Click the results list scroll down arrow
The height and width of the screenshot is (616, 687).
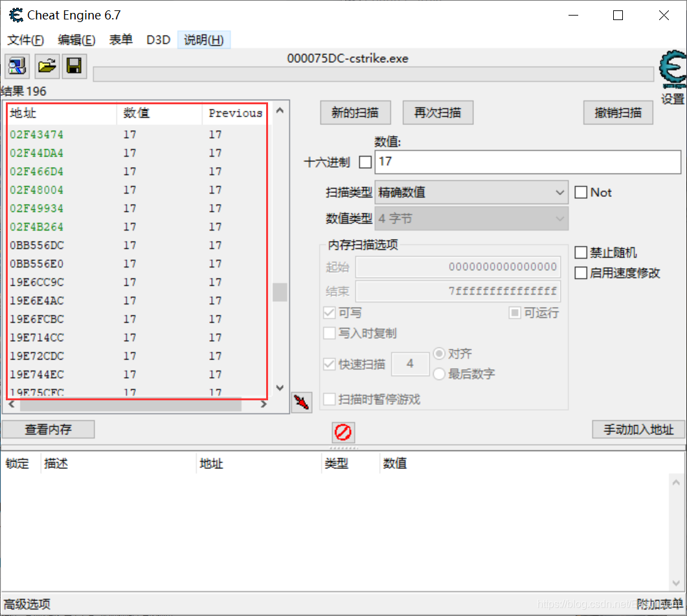coord(280,387)
